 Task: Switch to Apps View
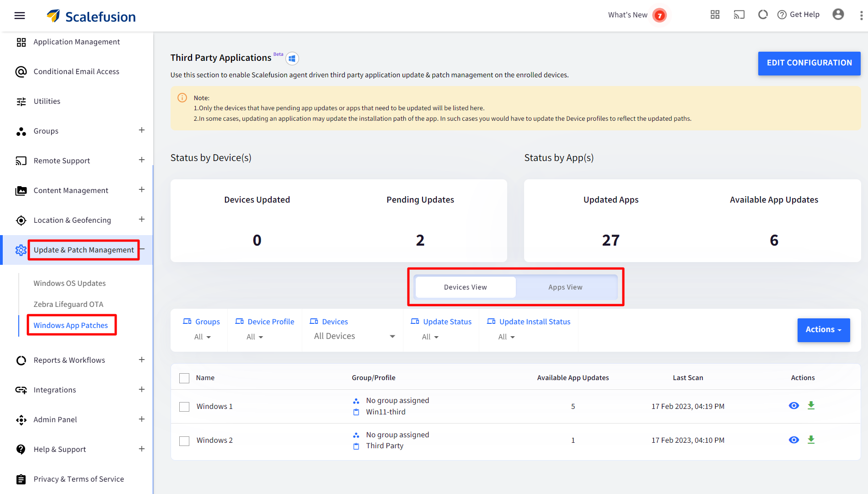coord(566,287)
